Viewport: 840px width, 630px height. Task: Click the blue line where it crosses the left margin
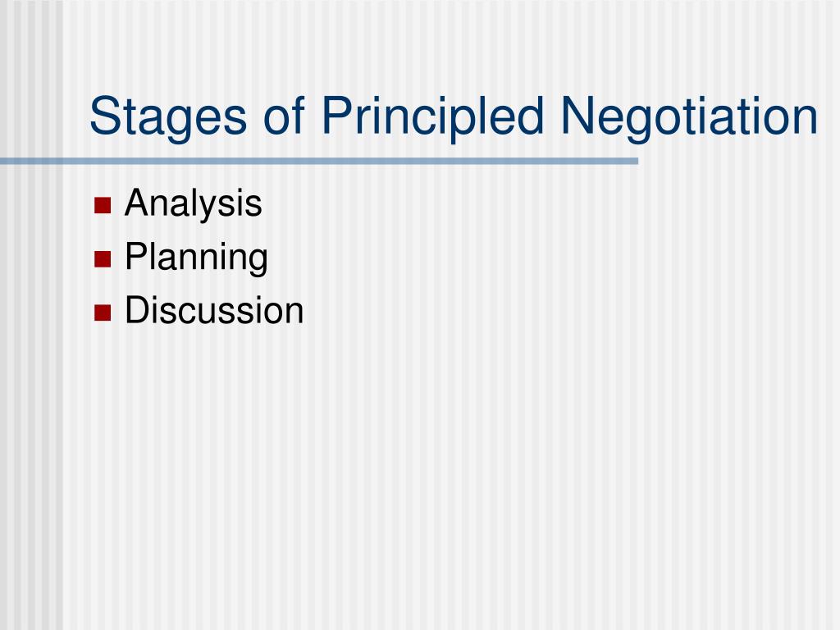coord(31,161)
